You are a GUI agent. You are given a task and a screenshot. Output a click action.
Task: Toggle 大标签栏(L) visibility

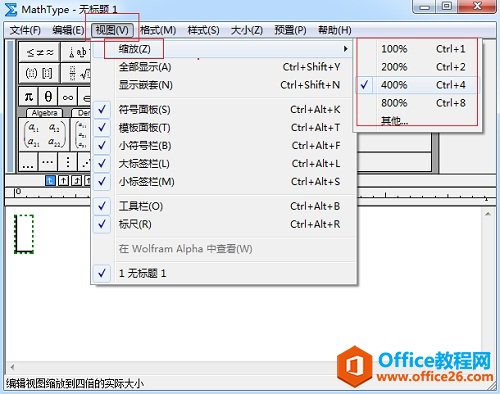[223, 164]
